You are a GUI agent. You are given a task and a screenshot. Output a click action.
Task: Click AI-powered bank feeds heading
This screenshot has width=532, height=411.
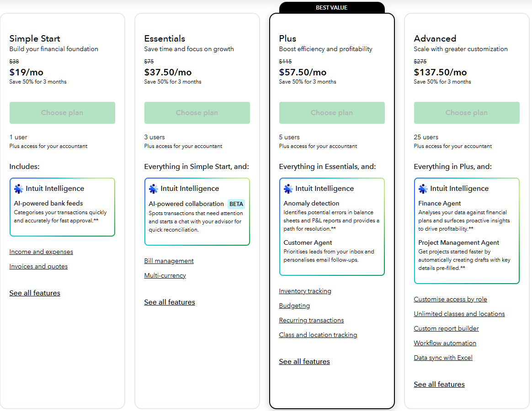pos(48,203)
